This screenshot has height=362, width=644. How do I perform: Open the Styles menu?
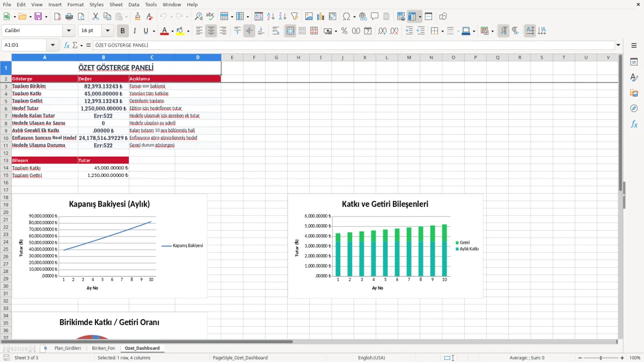(97, 4)
